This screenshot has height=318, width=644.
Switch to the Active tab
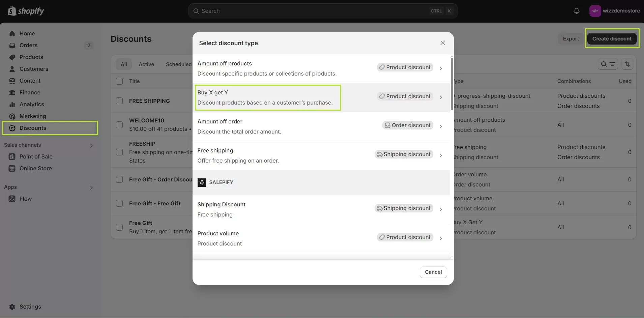(x=146, y=64)
